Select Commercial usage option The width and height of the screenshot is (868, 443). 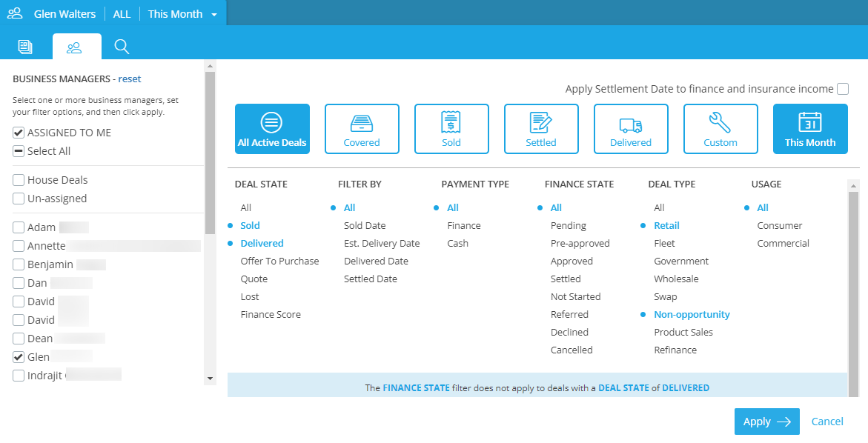coord(783,243)
